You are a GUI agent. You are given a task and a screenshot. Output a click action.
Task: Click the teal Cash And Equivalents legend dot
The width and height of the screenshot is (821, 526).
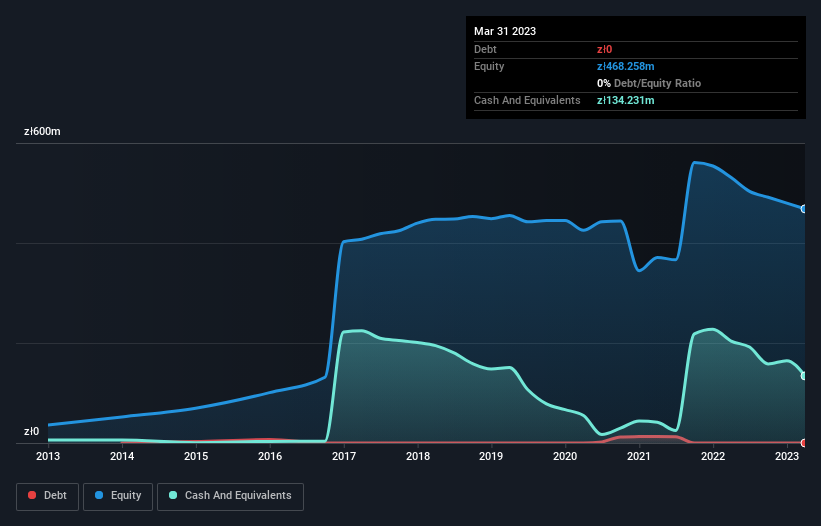click(173, 495)
